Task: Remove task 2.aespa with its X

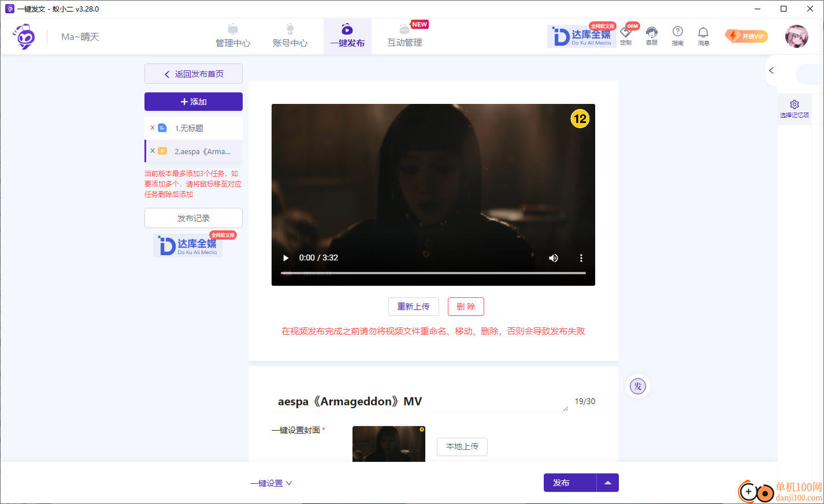Action: [x=153, y=151]
